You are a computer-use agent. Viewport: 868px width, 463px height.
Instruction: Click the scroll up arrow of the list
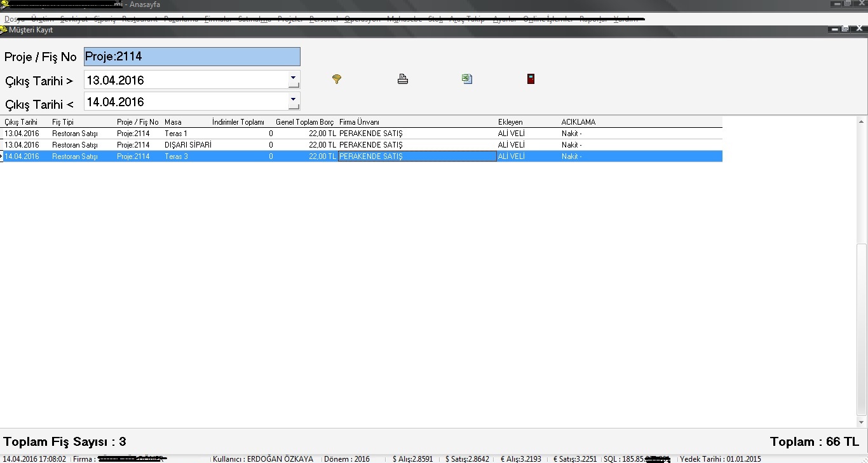click(862, 121)
